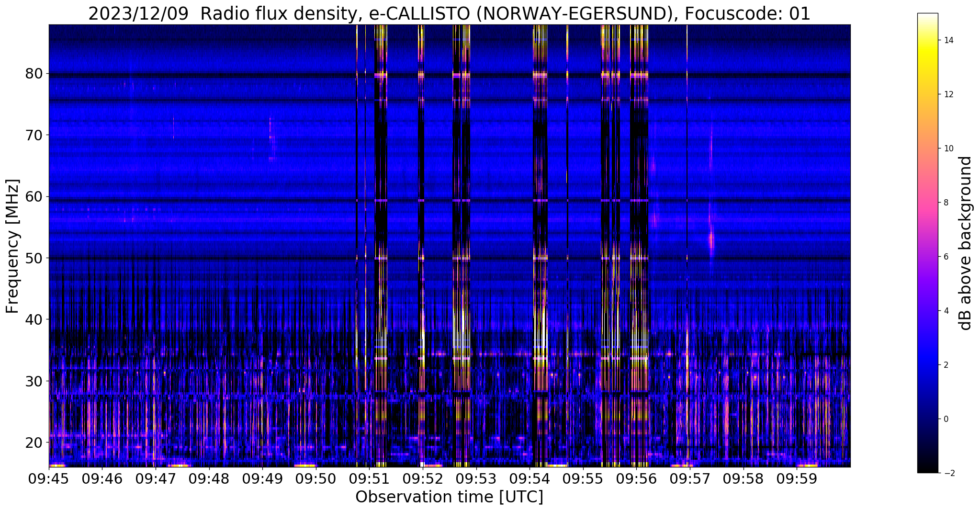Screen dimensions: 980x511
Task: Select the 09:49 time tick label
Action: coord(262,478)
